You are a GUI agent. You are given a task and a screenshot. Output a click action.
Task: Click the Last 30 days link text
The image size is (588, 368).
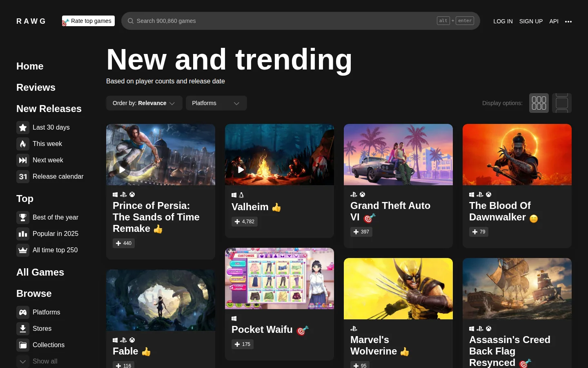pos(51,128)
